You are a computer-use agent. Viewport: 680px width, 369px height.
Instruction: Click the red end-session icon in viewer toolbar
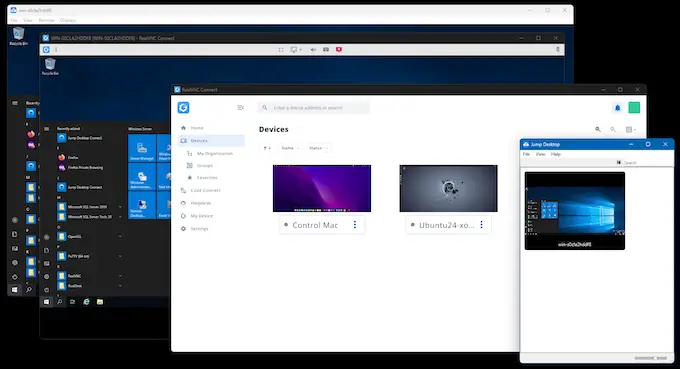pyautogui.click(x=339, y=50)
